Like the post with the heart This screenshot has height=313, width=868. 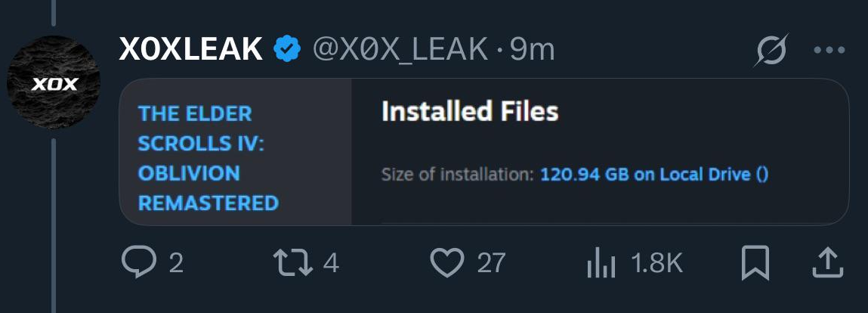[x=446, y=263]
